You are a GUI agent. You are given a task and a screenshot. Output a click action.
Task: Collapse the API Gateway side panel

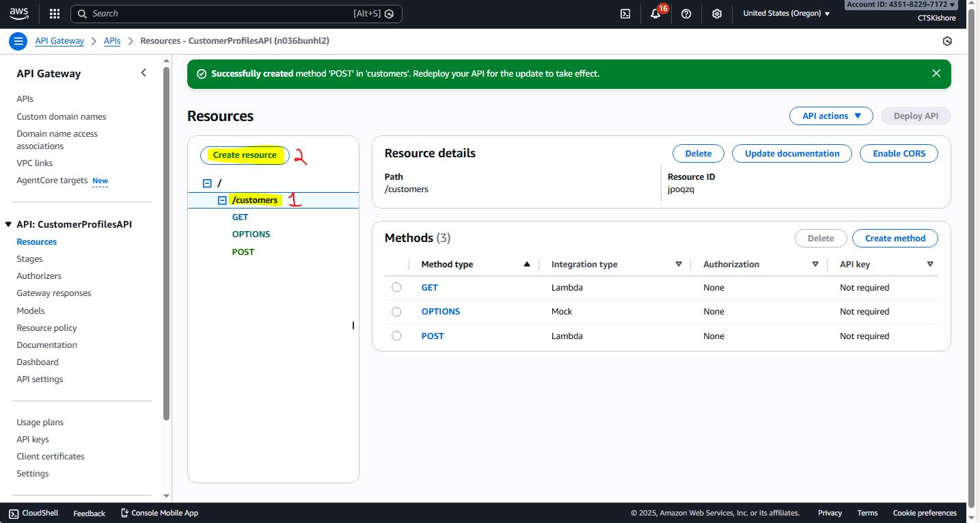144,73
